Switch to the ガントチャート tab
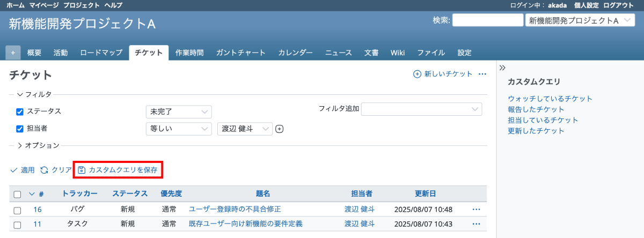This screenshot has height=238, width=644. point(240,53)
